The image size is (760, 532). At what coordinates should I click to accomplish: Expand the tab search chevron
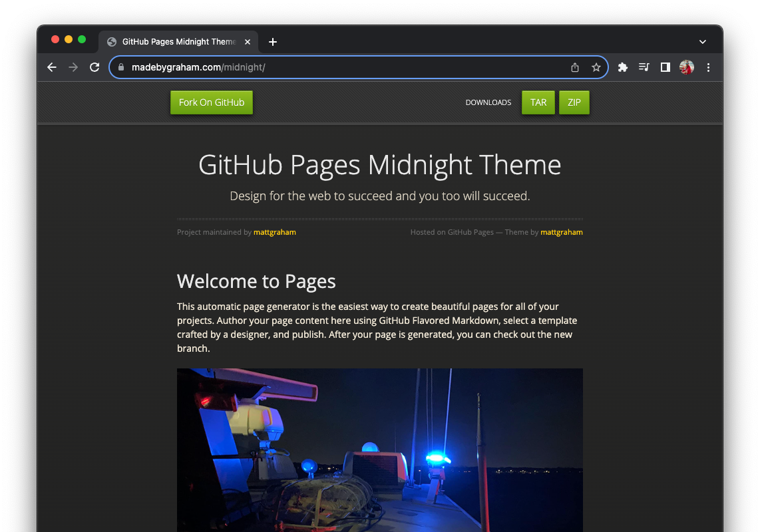point(702,42)
